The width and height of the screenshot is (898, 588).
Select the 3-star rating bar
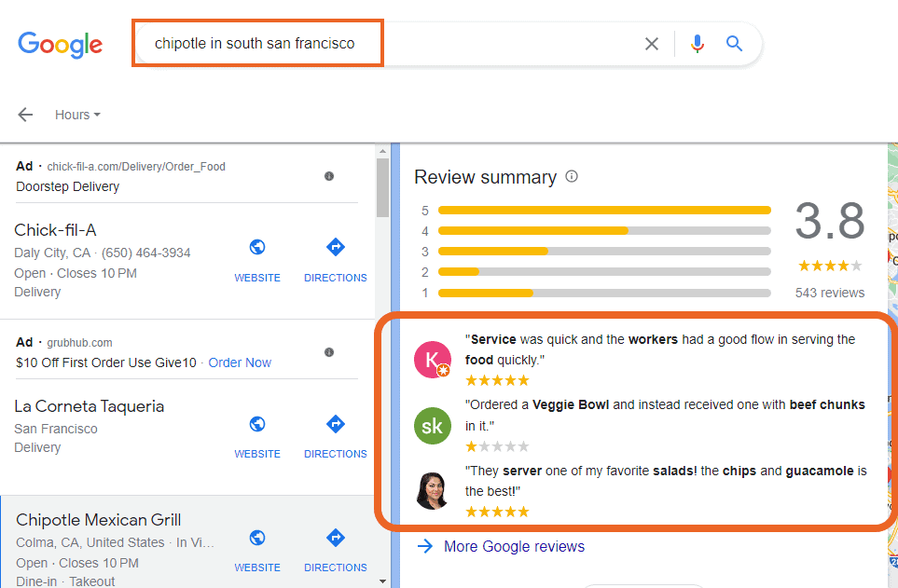pos(604,252)
